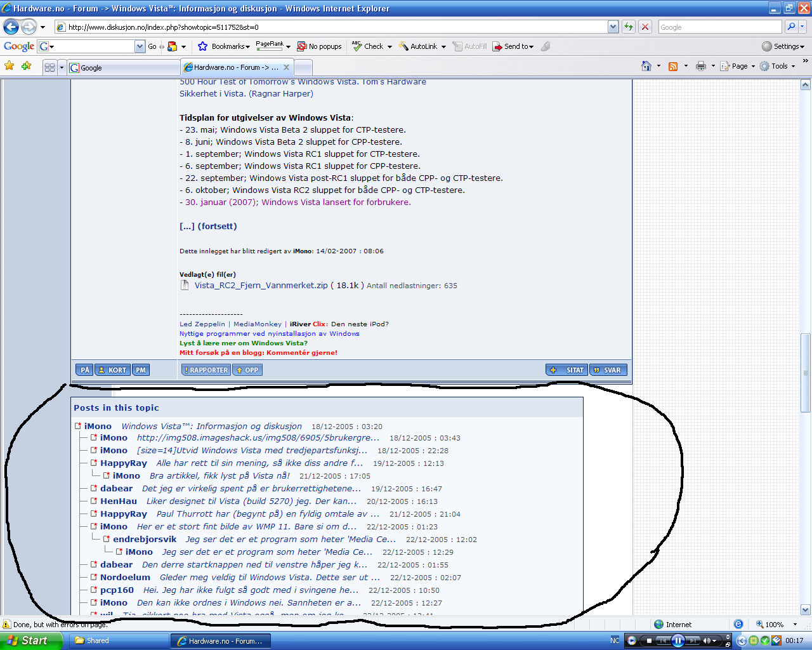This screenshot has height=650, width=812.
Task: Click the PÅ online status button
Action: [x=84, y=370]
